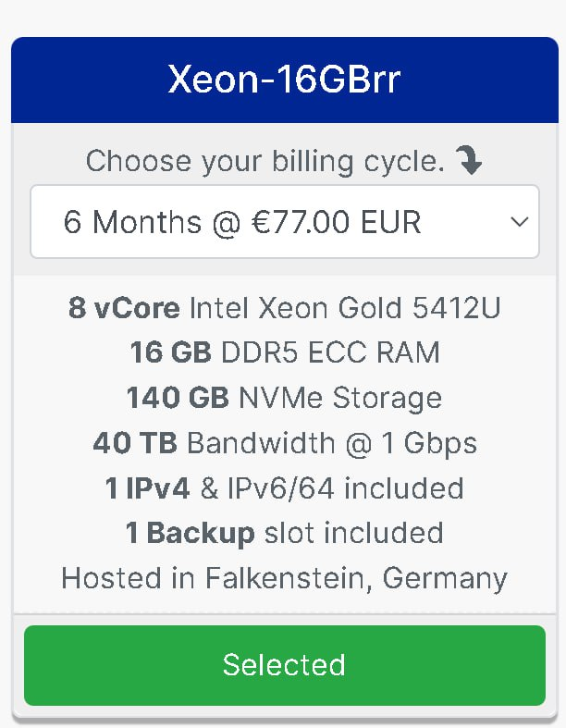Click the NVMe Storage text
566x728 pixels.
tap(340, 398)
